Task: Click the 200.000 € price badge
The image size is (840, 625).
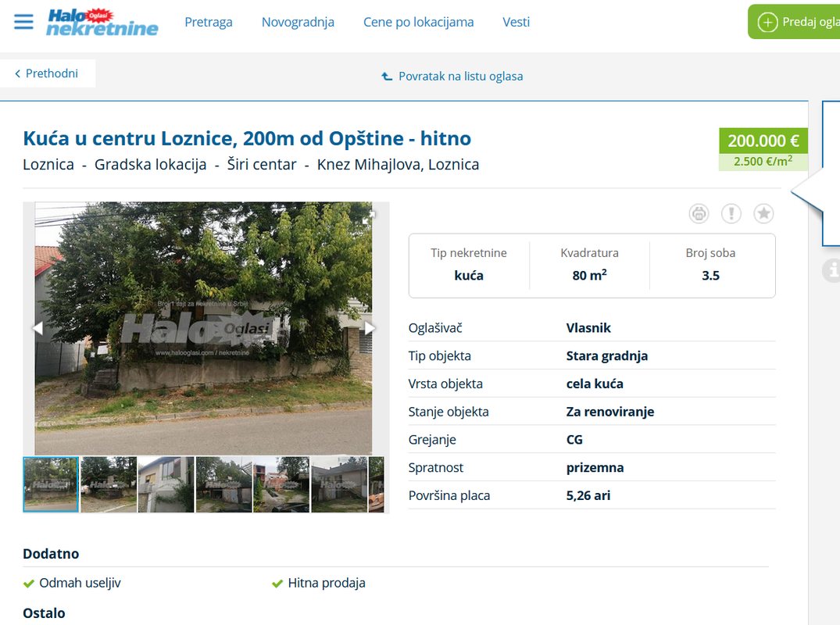Action: click(763, 141)
